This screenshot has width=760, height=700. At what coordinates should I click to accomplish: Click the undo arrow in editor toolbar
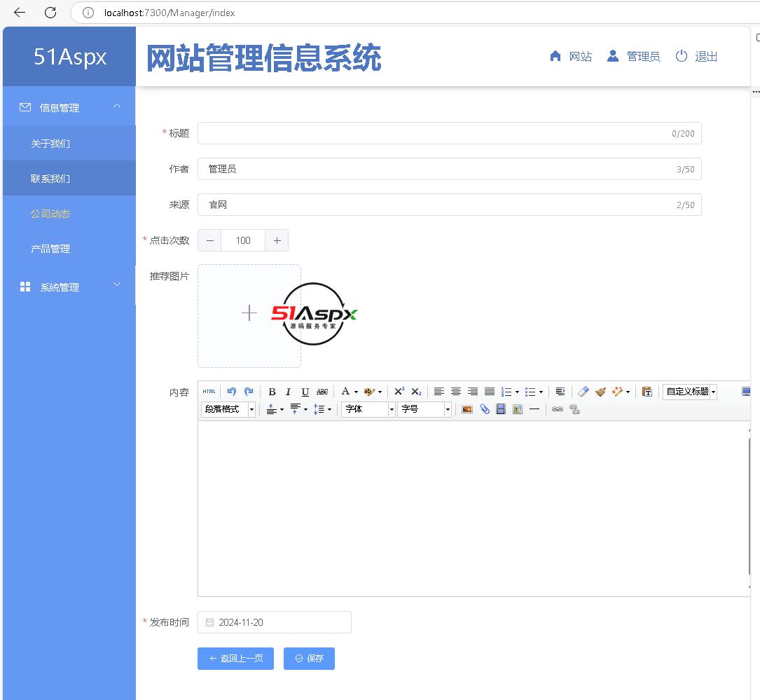[x=232, y=392]
